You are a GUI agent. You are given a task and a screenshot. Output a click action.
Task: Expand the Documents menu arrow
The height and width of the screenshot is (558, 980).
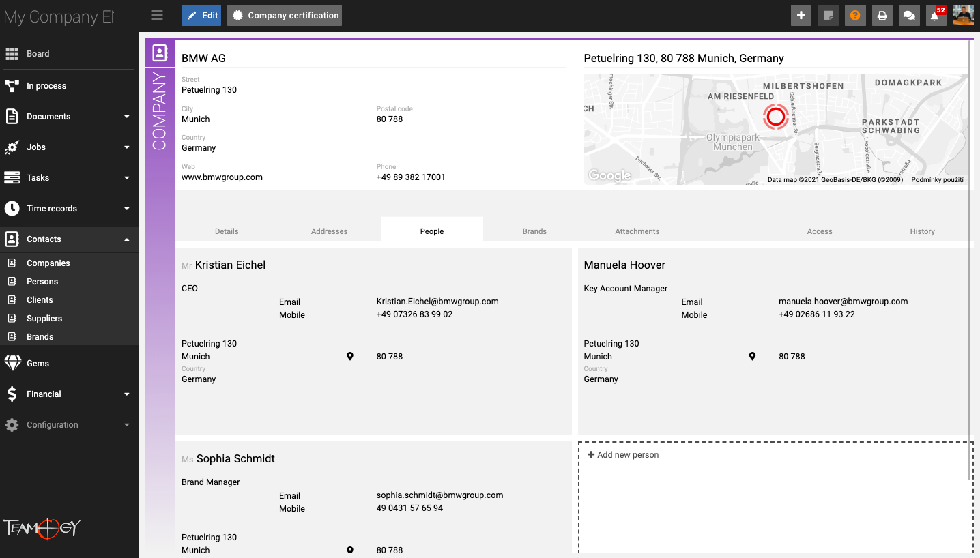tap(127, 117)
